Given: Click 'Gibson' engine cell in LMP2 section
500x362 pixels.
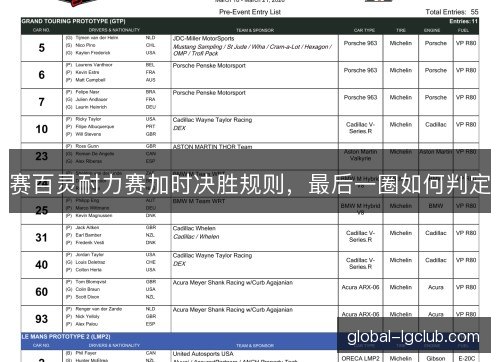Looking at the screenshot, I should [x=436, y=358].
